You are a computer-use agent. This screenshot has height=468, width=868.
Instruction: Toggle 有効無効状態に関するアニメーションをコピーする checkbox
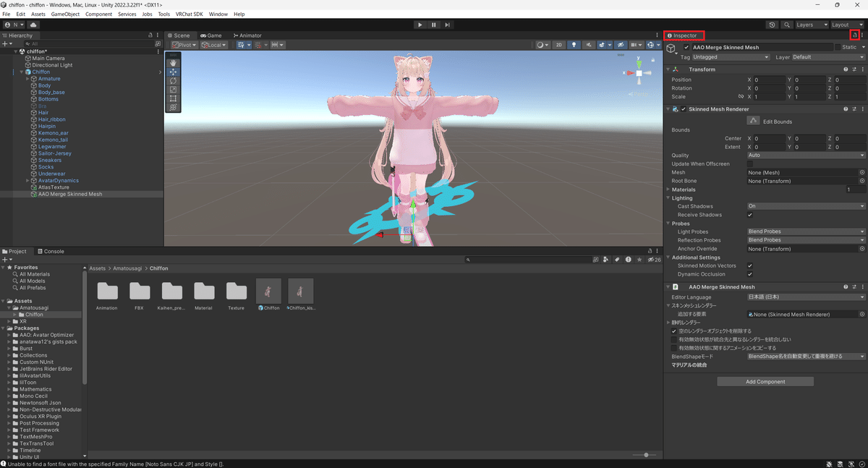(674, 348)
